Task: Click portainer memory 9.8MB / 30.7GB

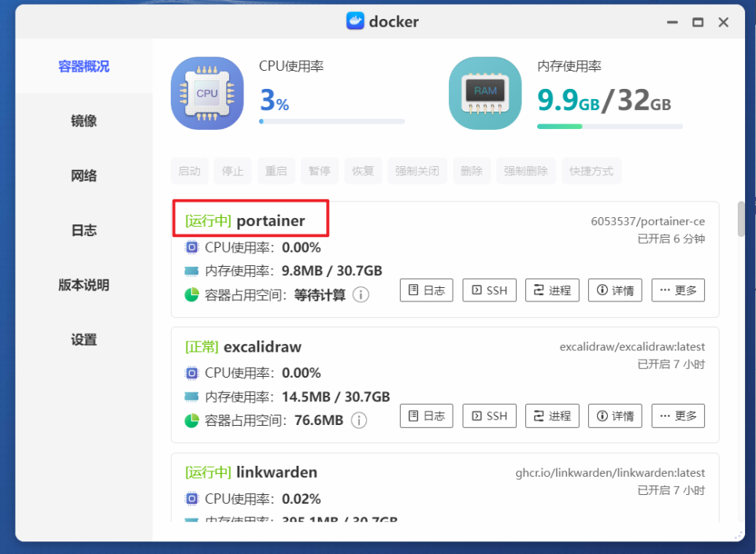Action: pos(332,271)
